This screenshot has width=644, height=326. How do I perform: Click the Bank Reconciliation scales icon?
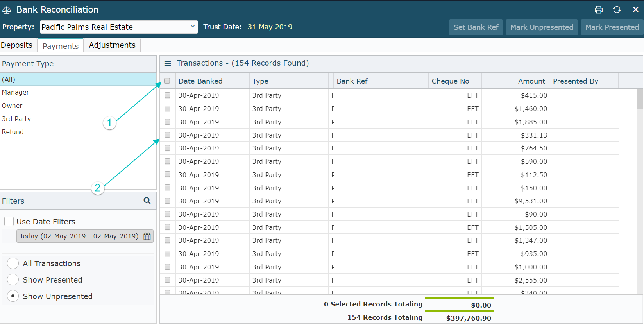pos(7,10)
